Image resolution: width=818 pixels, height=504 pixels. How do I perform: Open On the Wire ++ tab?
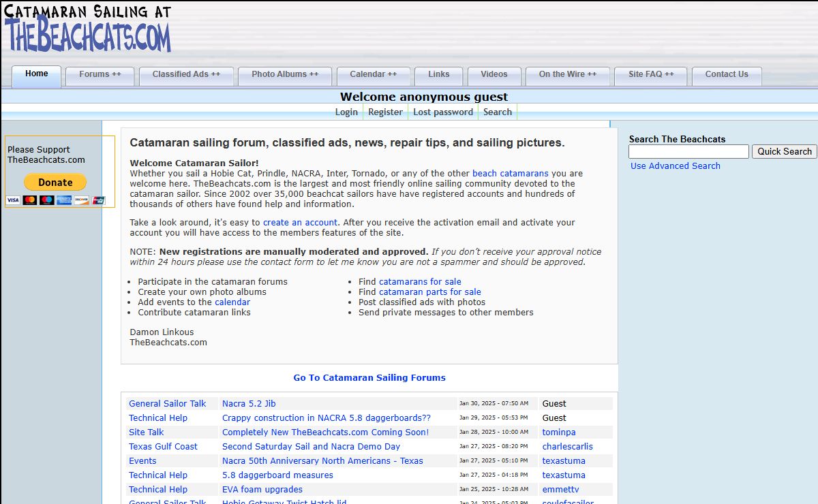pos(567,75)
